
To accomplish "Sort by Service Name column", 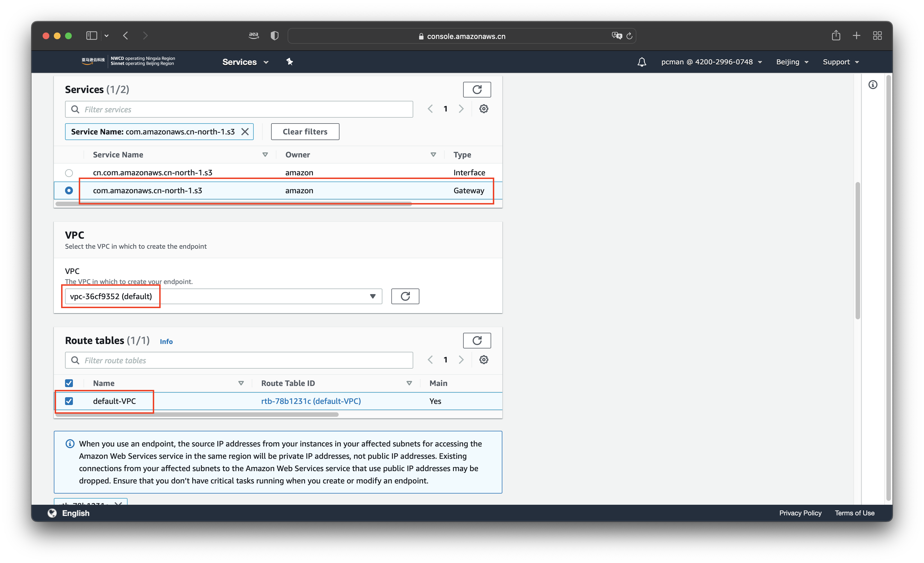I will pos(265,155).
